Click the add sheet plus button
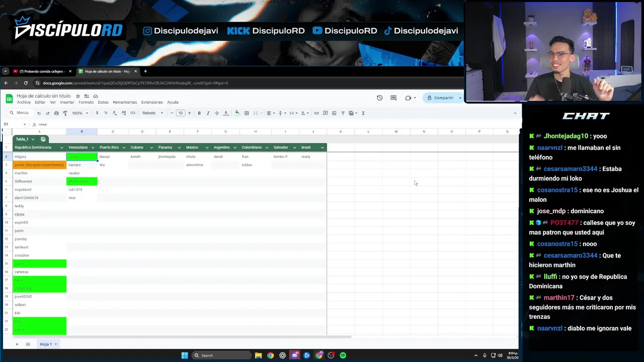 point(17,344)
